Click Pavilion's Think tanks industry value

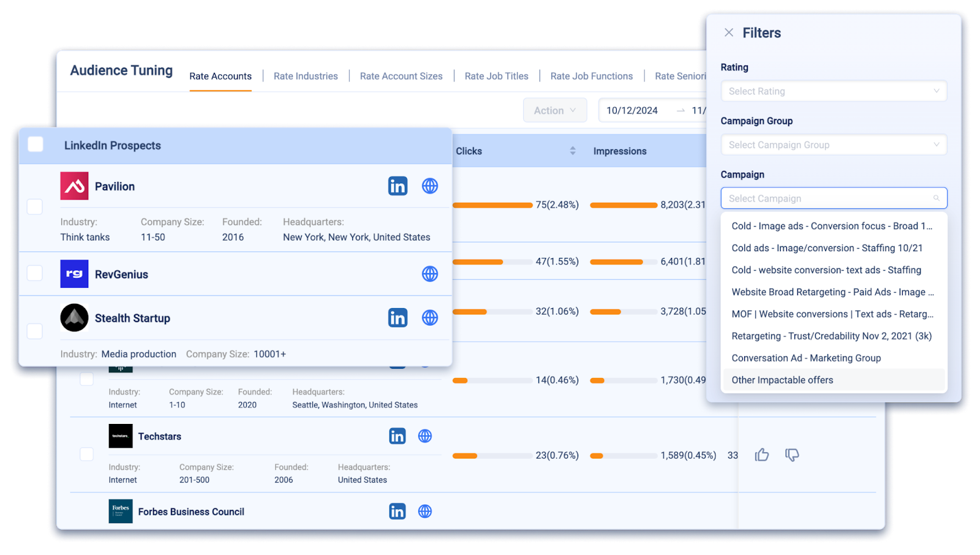(x=85, y=237)
